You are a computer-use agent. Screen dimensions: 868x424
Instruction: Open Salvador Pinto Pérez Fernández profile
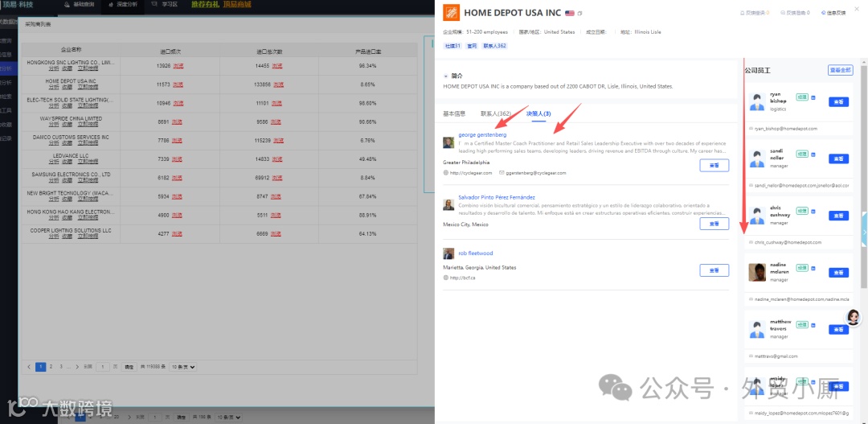tap(497, 197)
